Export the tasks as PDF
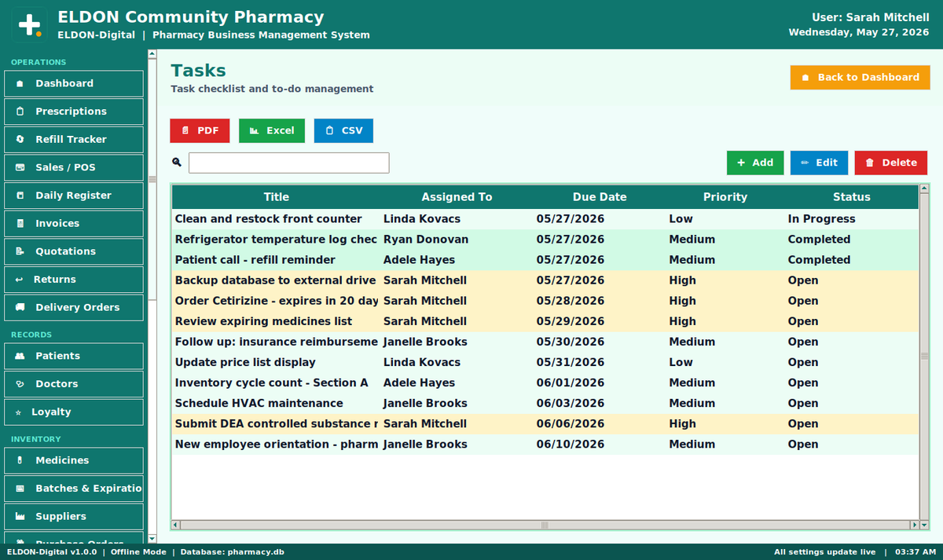Viewport: 943px width, 560px height. point(200,130)
